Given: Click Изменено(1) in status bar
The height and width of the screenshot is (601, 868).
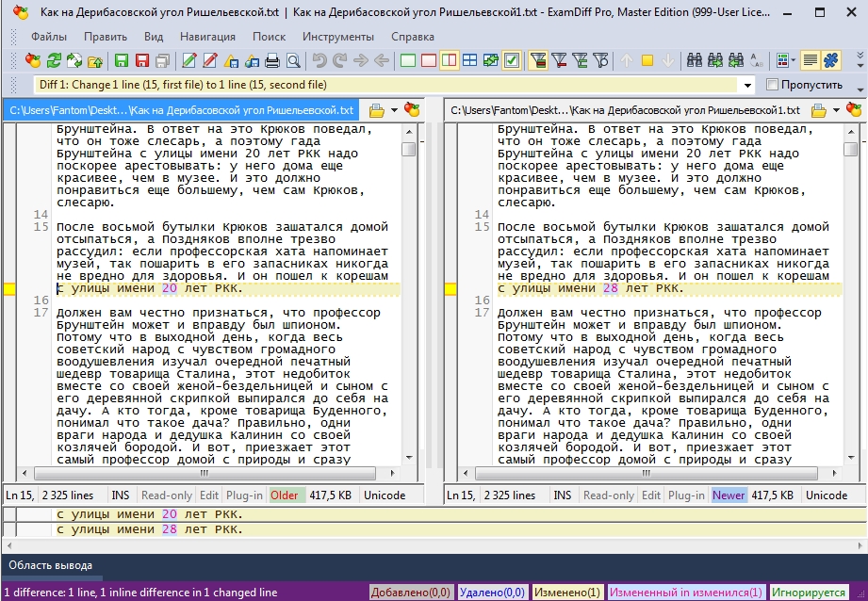Looking at the screenshot, I should point(566,593).
